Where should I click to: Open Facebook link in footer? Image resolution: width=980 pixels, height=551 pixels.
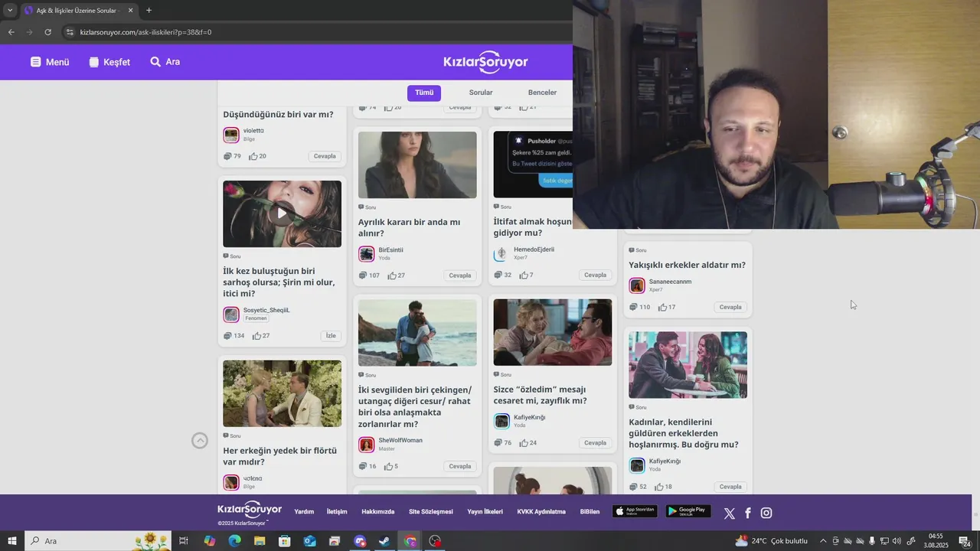click(x=748, y=514)
